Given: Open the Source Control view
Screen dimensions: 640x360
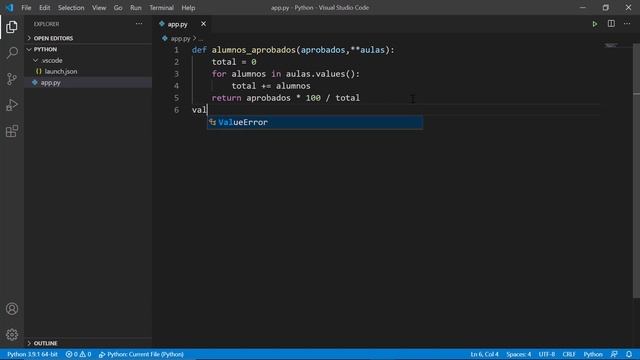Looking at the screenshot, I should (x=12, y=79).
